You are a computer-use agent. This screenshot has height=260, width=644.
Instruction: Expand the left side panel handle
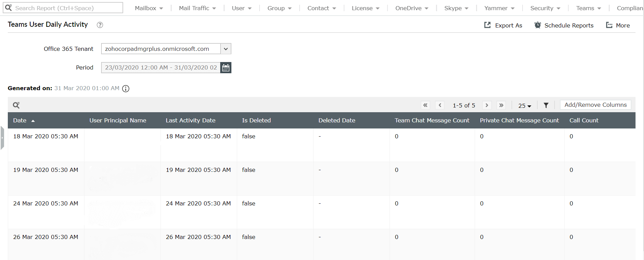[2, 138]
